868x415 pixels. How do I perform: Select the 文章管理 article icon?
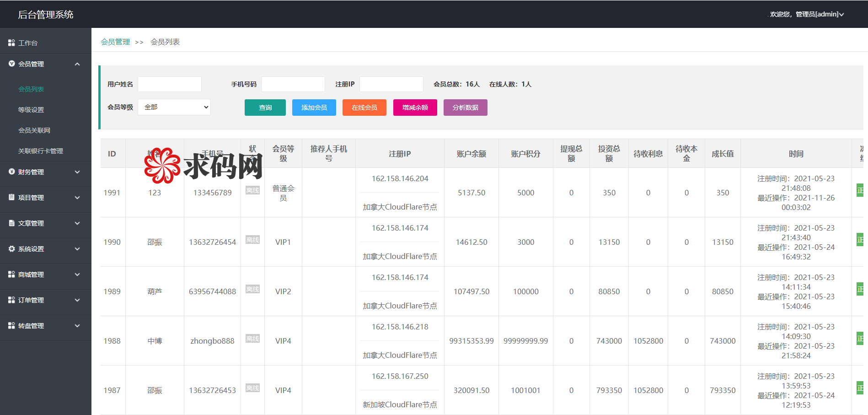[11, 223]
